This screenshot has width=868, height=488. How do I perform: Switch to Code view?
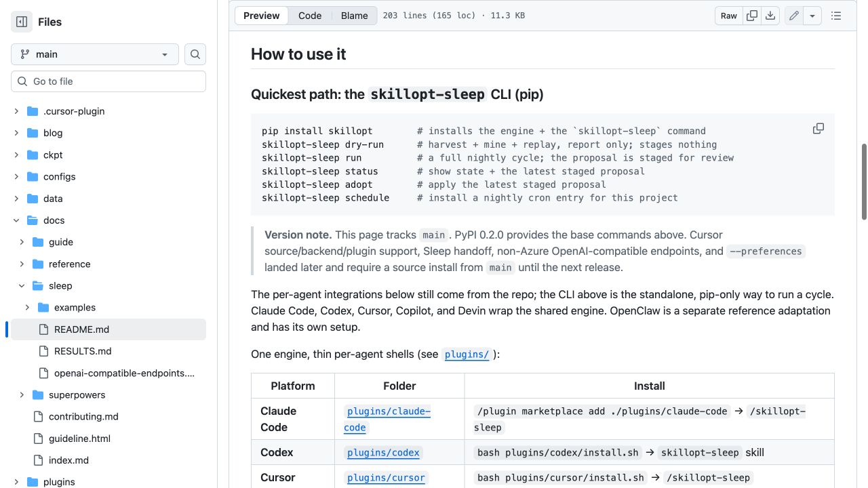tap(310, 16)
